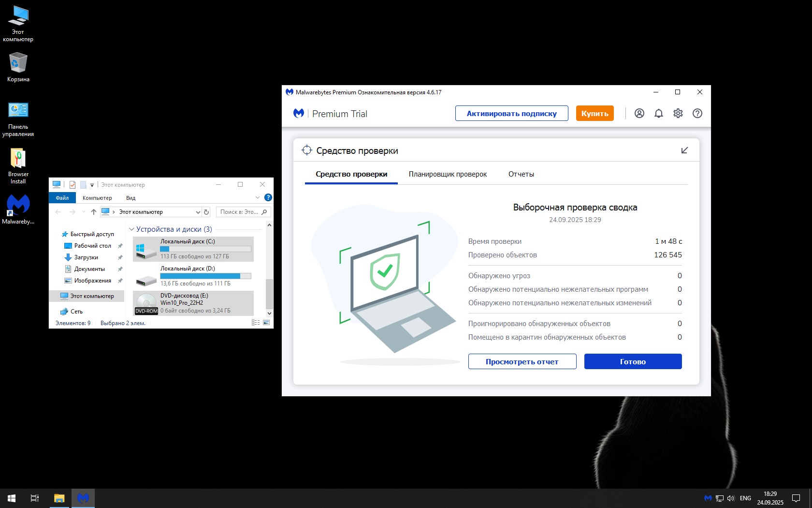This screenshot has width=812, height=508.
Task: Switch to Malwarebytes on the taskbar
Action: (x=83, y=498)
